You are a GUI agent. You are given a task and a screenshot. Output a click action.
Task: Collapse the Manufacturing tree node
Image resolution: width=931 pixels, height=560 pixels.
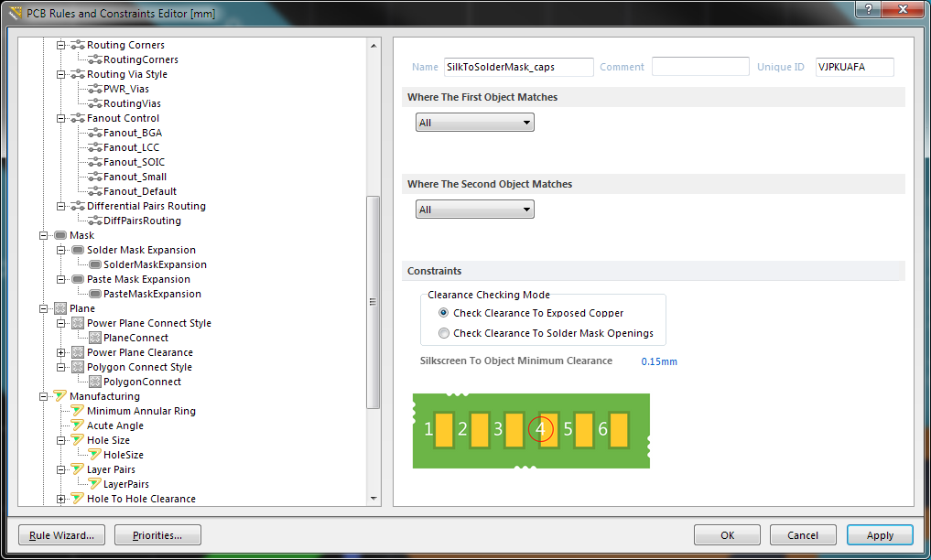[x=43, y=396]
